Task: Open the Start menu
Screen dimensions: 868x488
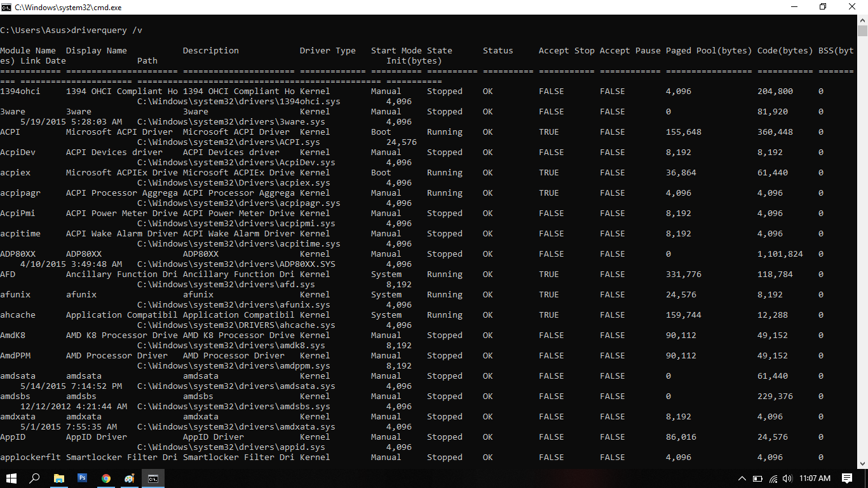Action: [x=11, y=478]
